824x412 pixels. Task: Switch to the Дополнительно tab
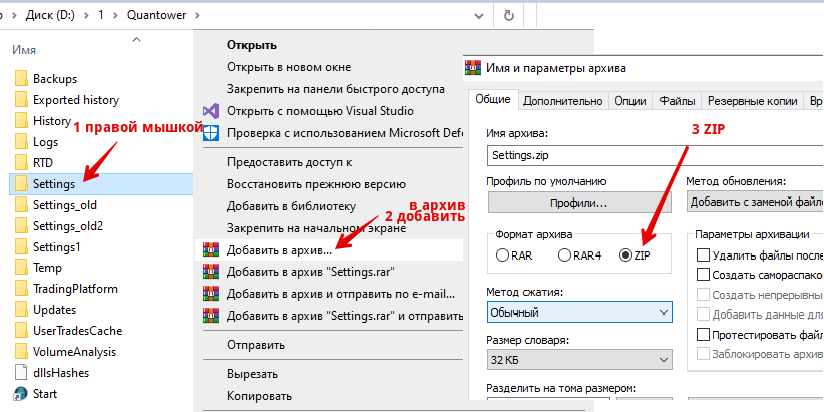click(563, 101)
